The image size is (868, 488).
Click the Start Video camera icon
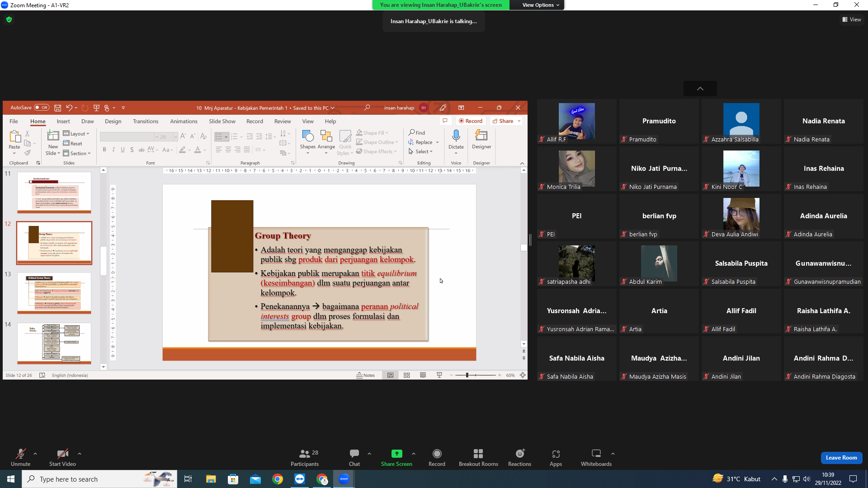(62, 454)
